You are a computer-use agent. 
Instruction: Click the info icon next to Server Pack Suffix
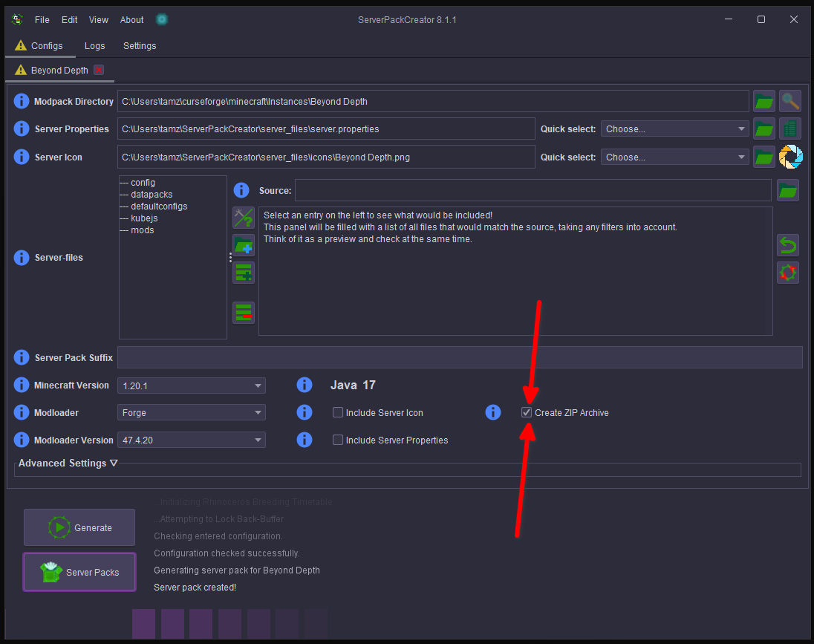pos(22,357)
